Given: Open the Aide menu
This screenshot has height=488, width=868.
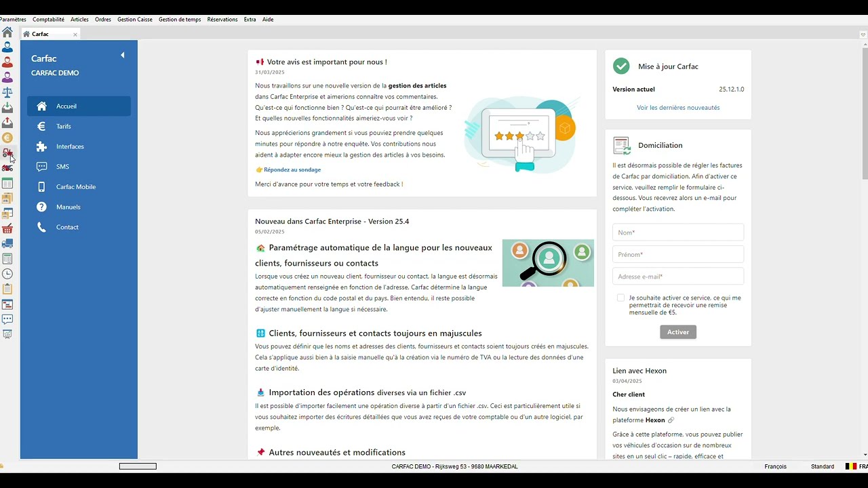Looking at the screenshot, I should [268, 20].
